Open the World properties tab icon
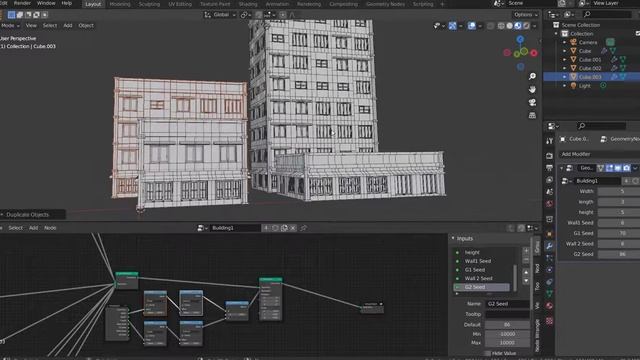Viewport: 640px width, 360px height. coord(549,203)
